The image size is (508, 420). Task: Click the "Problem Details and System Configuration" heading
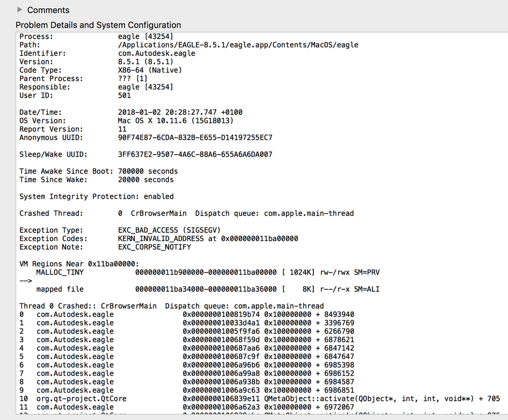(x=98, y=25)
